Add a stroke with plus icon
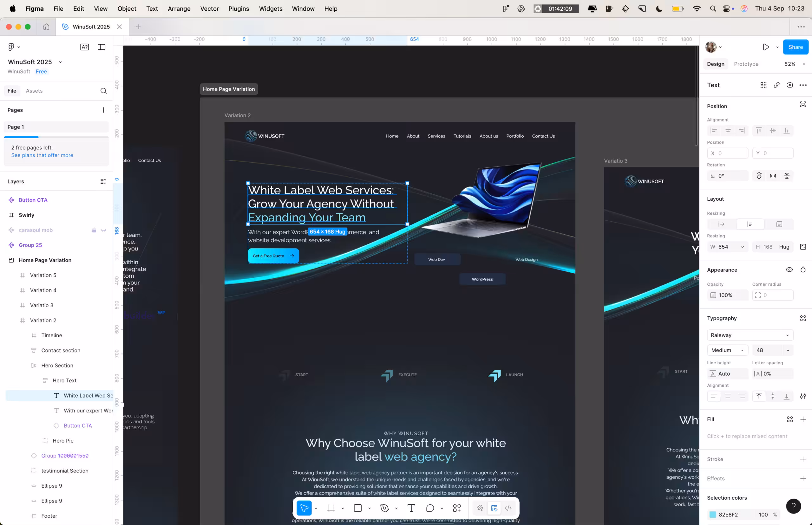Image resolution: width=812 pixels, height=525 pixels. point(803,459)
